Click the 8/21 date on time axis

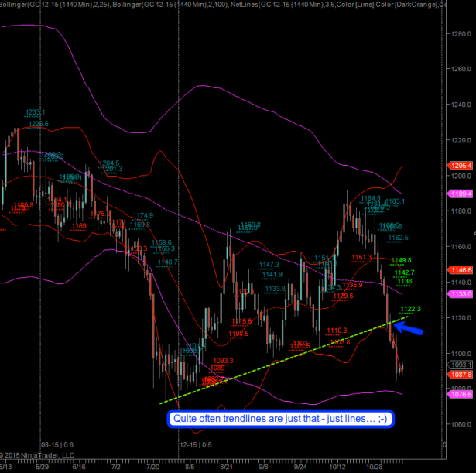228,467
